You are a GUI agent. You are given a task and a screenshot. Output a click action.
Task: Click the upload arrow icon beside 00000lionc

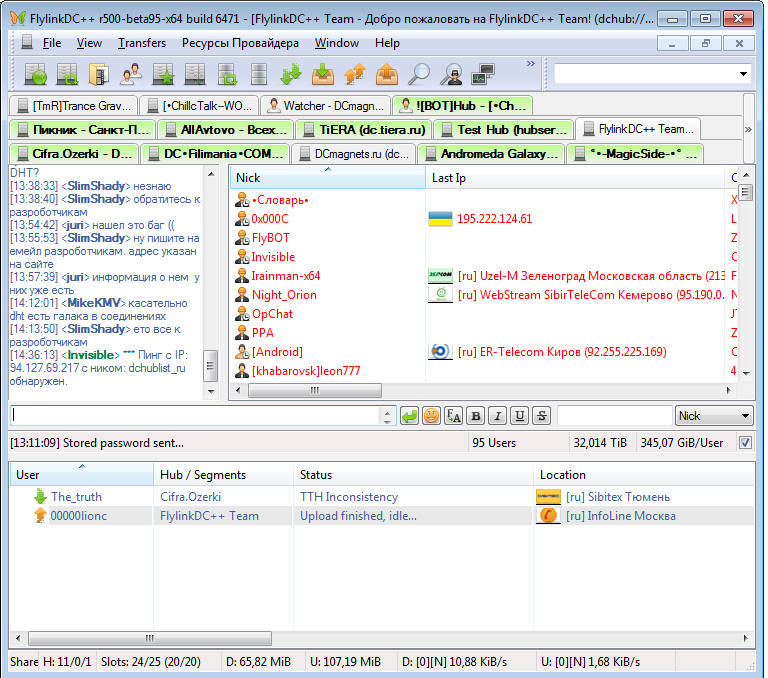point(40,515)
